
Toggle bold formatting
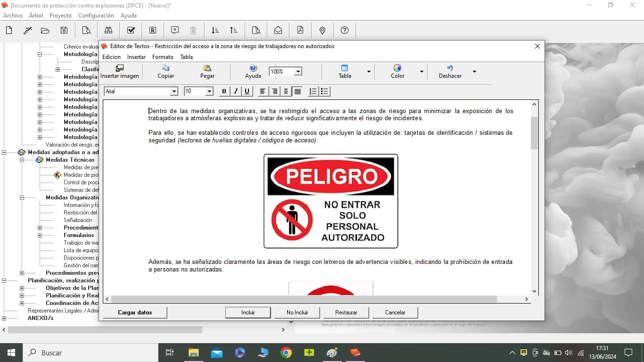224,91
